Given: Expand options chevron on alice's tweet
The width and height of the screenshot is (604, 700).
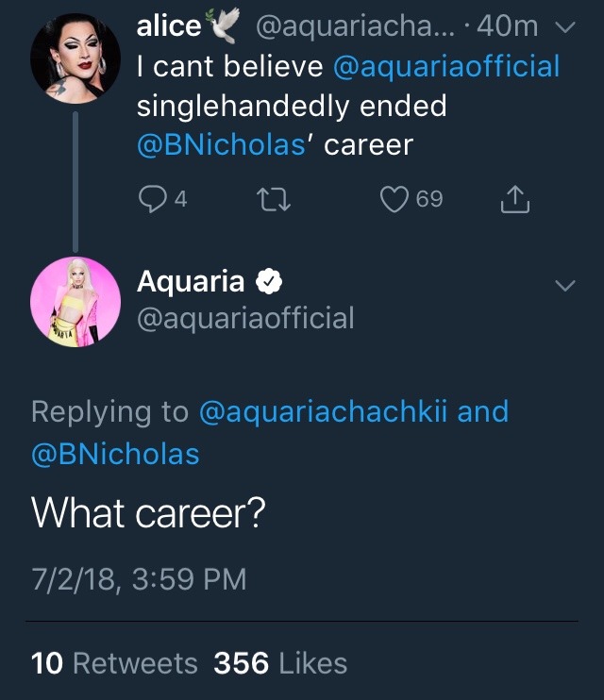Looking at the screenshot, I should 563,29.
